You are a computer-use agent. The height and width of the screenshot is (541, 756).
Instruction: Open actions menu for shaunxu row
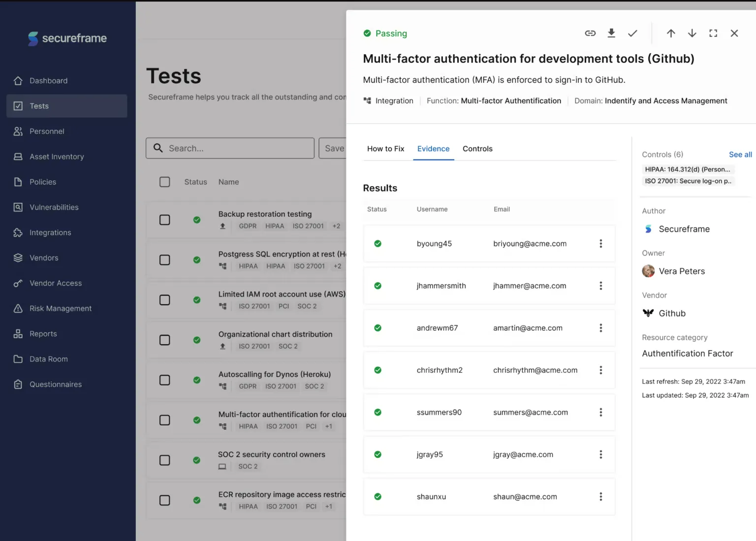tap(600, 496)
